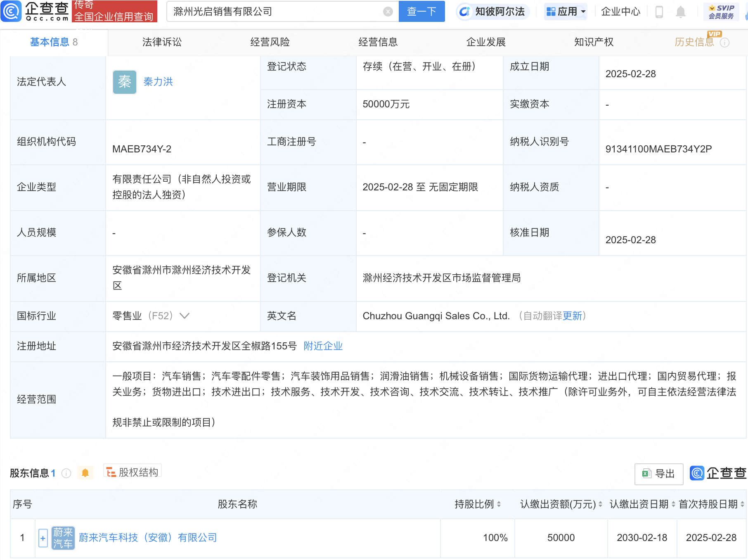Open 秦力洪 legal representative link
This screenshot has width=748, height=560.
tap(158, 82)
